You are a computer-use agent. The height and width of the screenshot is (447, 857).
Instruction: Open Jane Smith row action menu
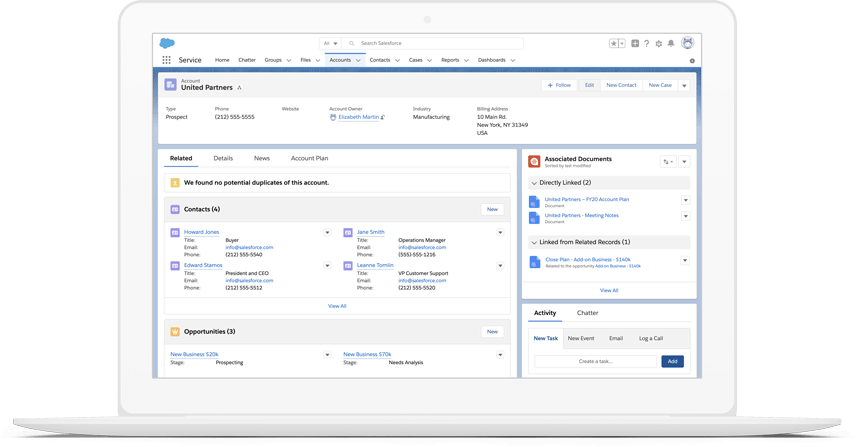[x=500, y=233]
